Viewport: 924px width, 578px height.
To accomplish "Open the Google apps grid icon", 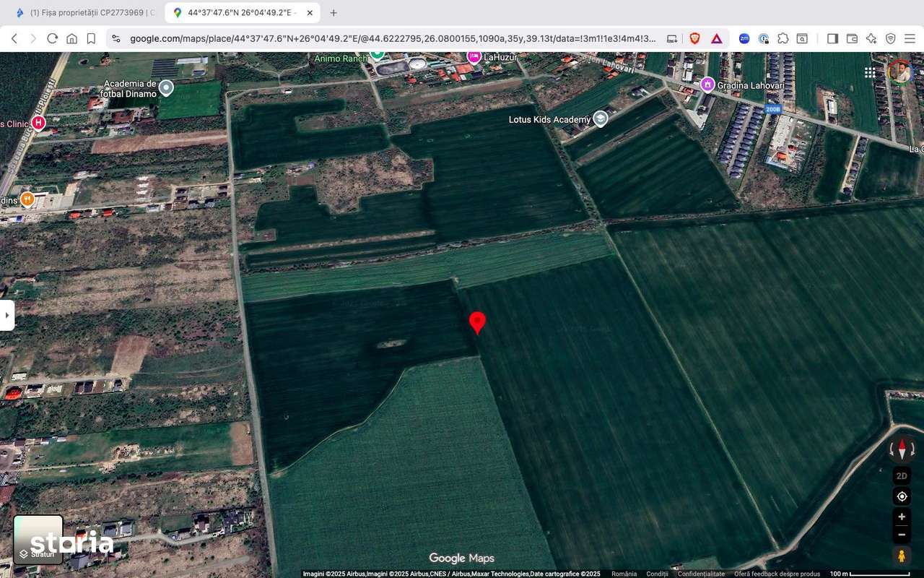I will [869, 72].
